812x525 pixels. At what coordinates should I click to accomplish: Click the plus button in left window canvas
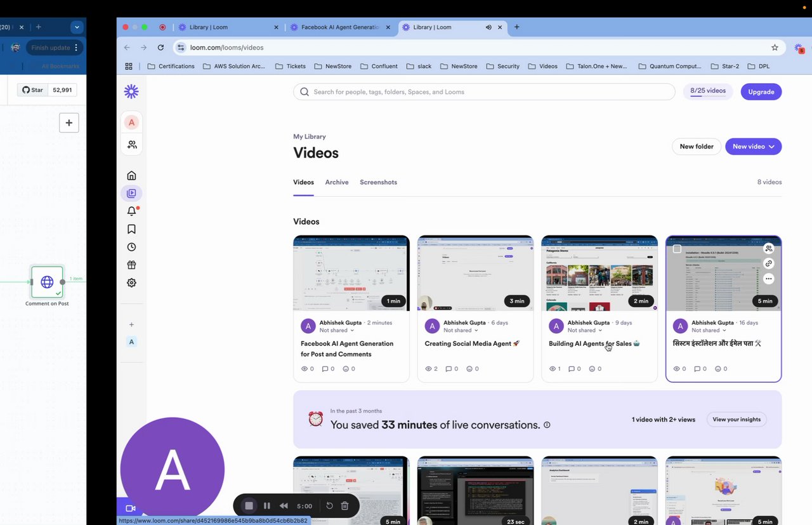pyautogui.click(x=69, y=123)
